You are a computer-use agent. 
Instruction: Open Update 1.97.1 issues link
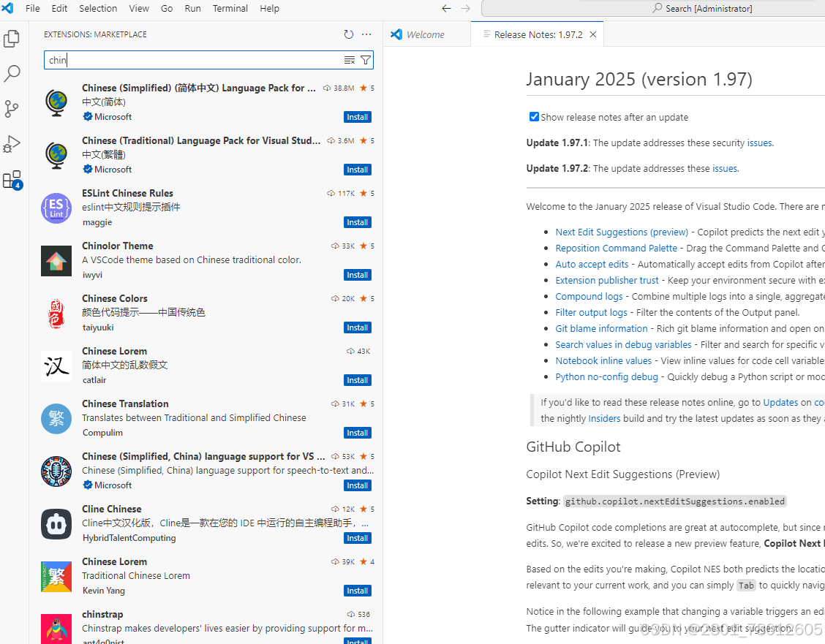pos(759,143)
